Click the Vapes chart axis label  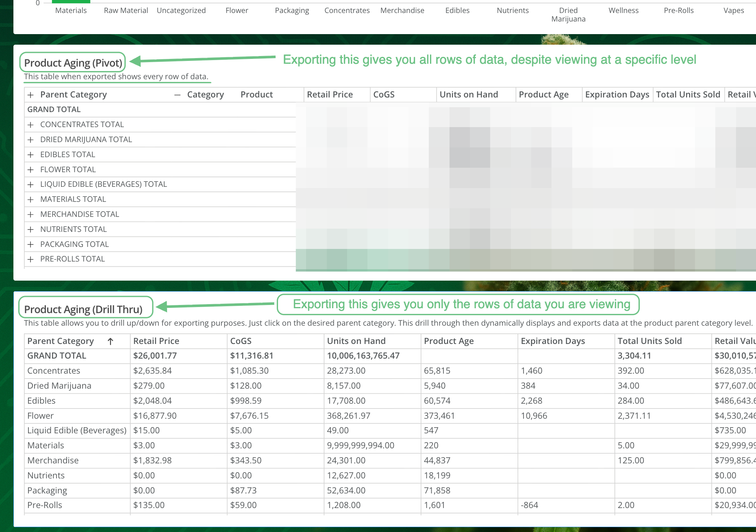coord(734,11)
